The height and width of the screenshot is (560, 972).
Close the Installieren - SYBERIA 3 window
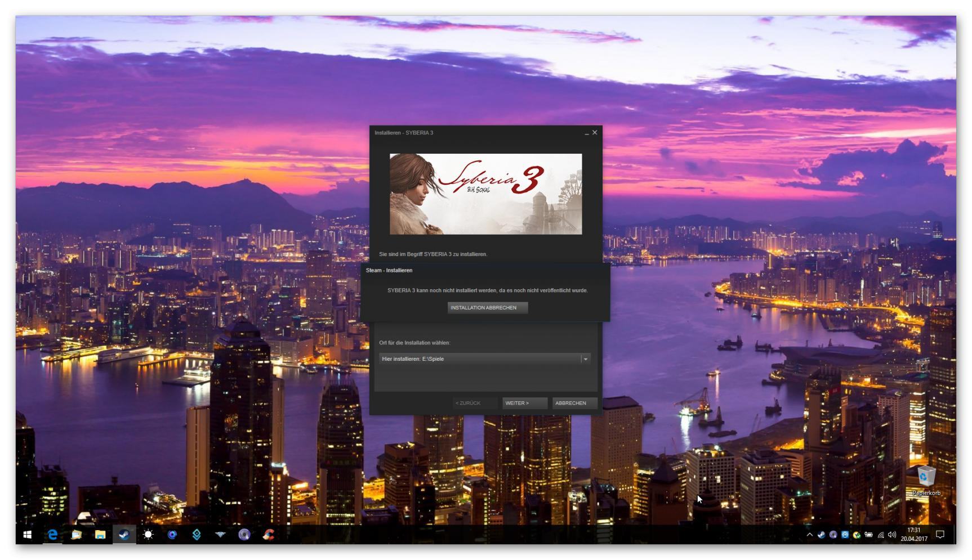(x=595, y=133)
